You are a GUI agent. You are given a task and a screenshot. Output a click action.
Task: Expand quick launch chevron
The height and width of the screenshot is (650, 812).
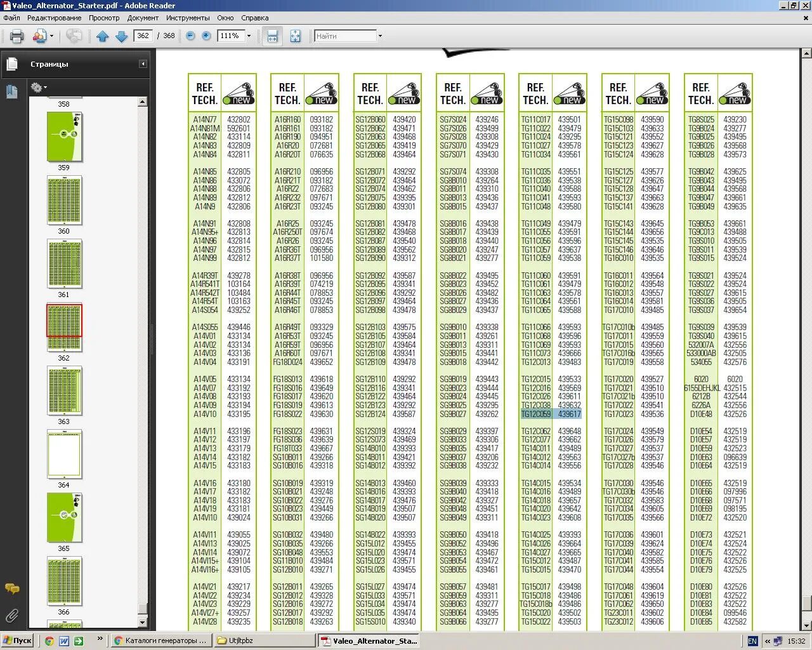coord(100,639)
